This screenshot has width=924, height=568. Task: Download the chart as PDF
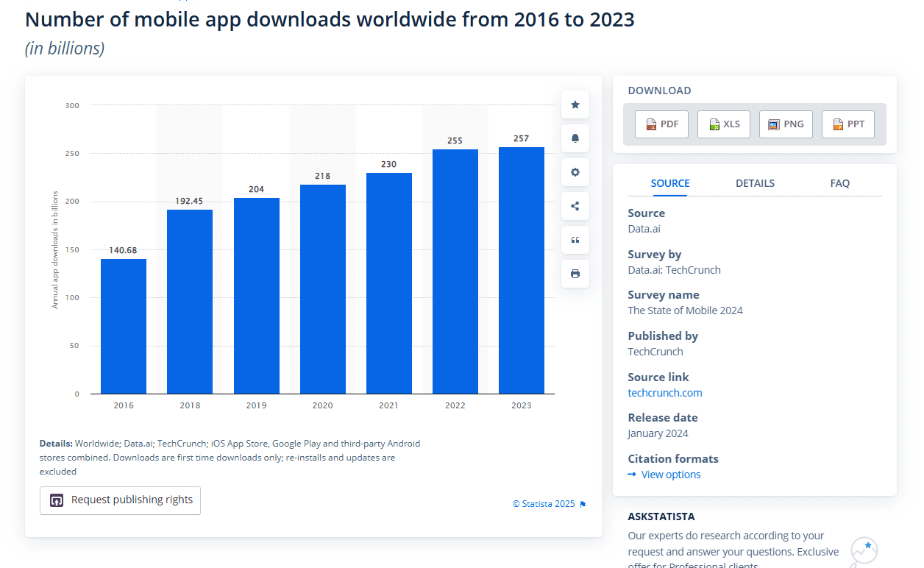pos(661,124)
